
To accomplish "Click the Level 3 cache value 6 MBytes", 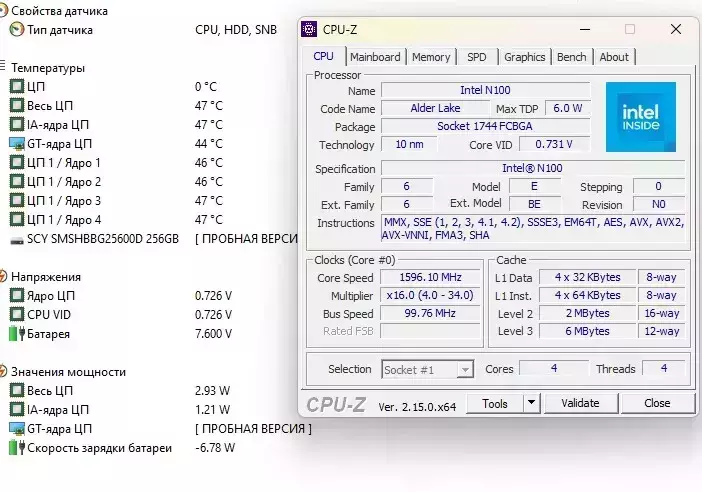I will [587, 331].
